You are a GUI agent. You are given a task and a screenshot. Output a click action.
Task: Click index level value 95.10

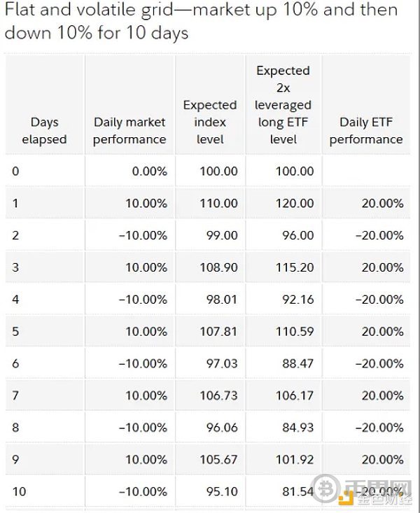click(222, 491)
